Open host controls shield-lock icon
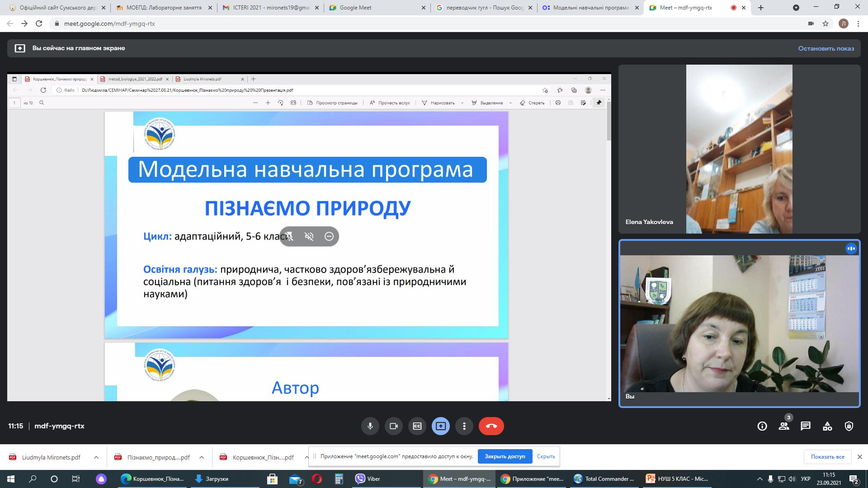Screen dimensions: 868x488 [x=849, y=426]
